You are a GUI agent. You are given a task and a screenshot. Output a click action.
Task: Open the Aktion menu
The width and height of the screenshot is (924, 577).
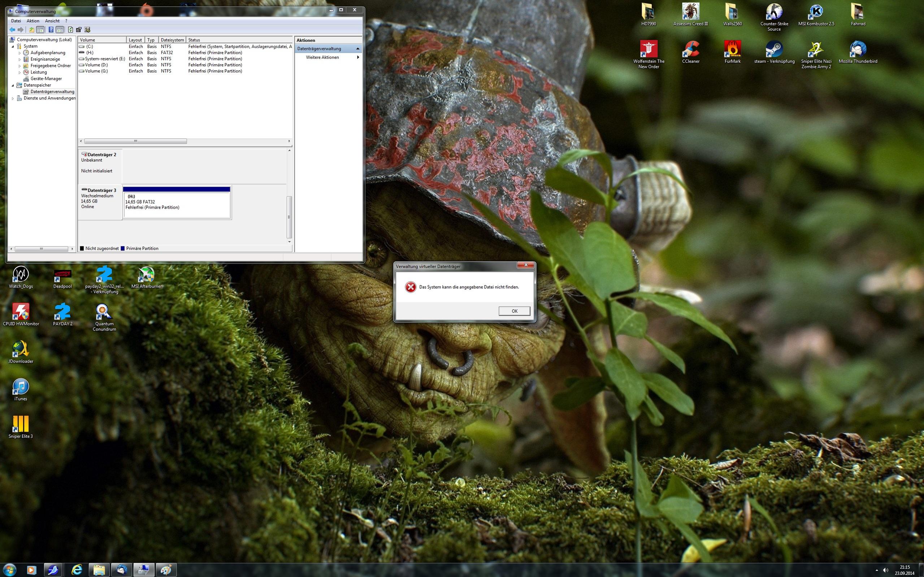click(x=33, y=21)
